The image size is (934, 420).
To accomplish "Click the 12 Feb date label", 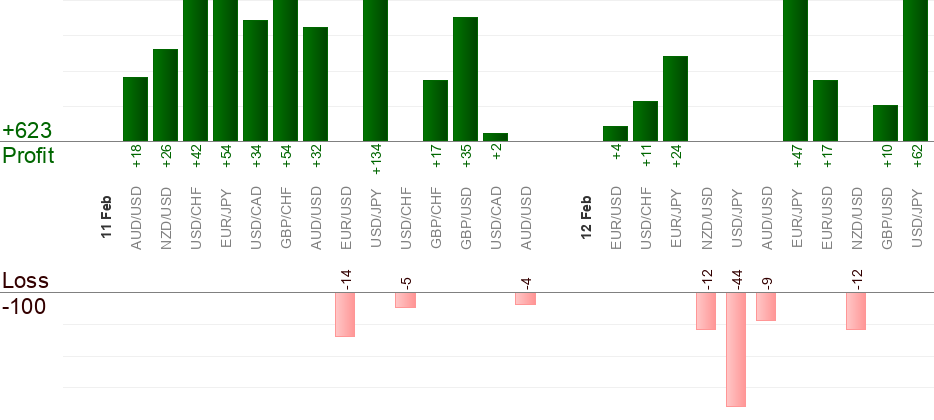I will 586,215.
